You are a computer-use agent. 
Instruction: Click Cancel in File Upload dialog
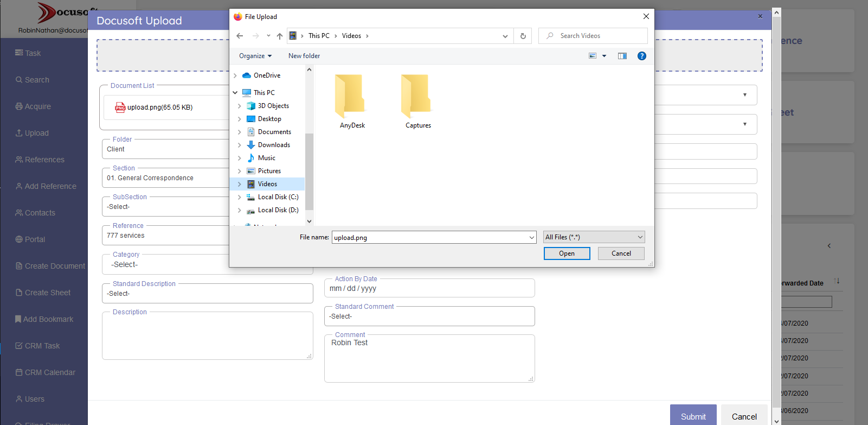(x=621, y=253)
